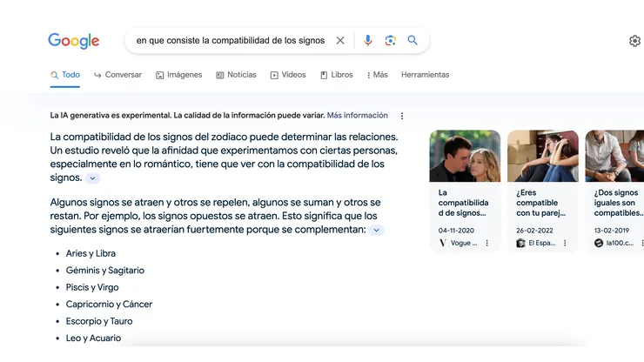Click the date 13-02-2019
The height and width of the screenshot is (362, 644).
(x=612, y=231)
